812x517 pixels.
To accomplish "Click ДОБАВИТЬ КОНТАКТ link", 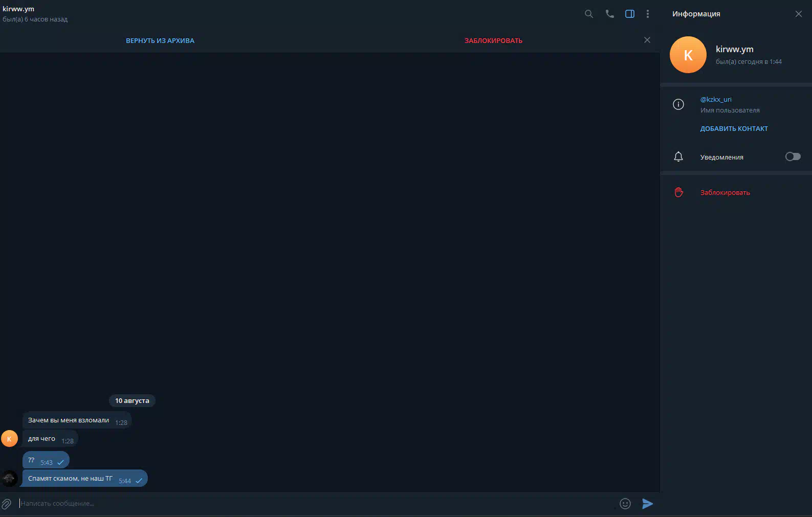I will (x=734, y=129).
